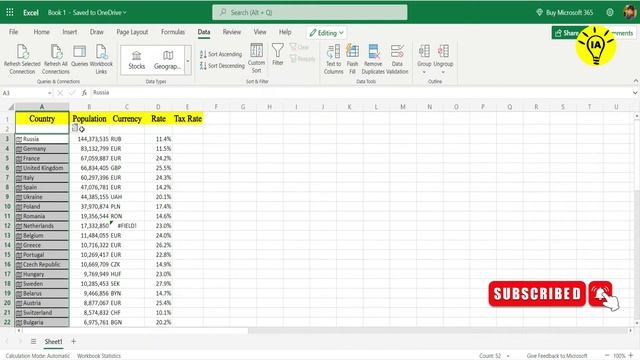Switch to the Review tab

pos(232,32)
